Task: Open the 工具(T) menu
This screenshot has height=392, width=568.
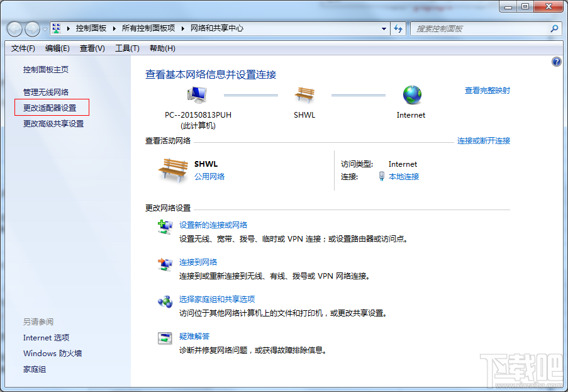Action: click(127, 48)
